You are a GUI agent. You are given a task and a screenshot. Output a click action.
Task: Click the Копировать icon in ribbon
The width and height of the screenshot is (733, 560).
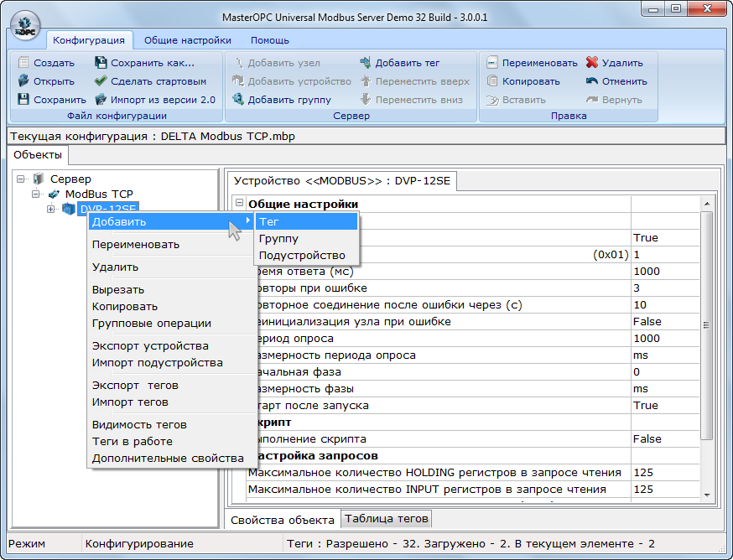492,81
